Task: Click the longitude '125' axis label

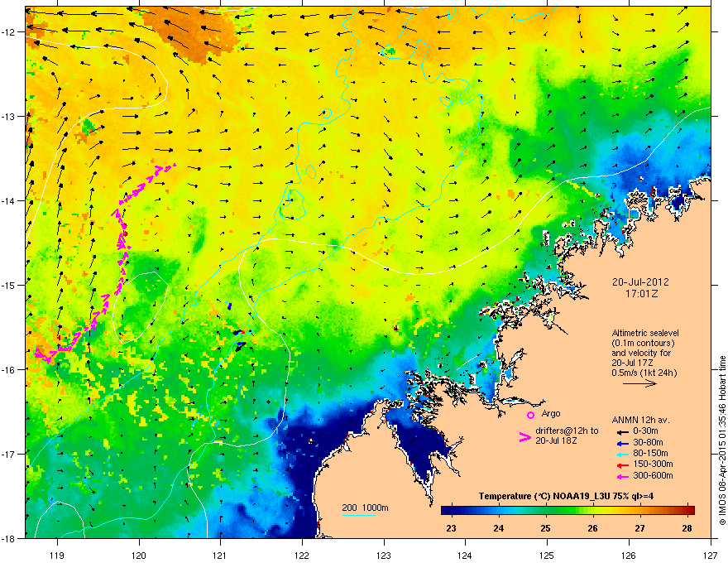Action: pyautogui.click(x=547, y=556)
